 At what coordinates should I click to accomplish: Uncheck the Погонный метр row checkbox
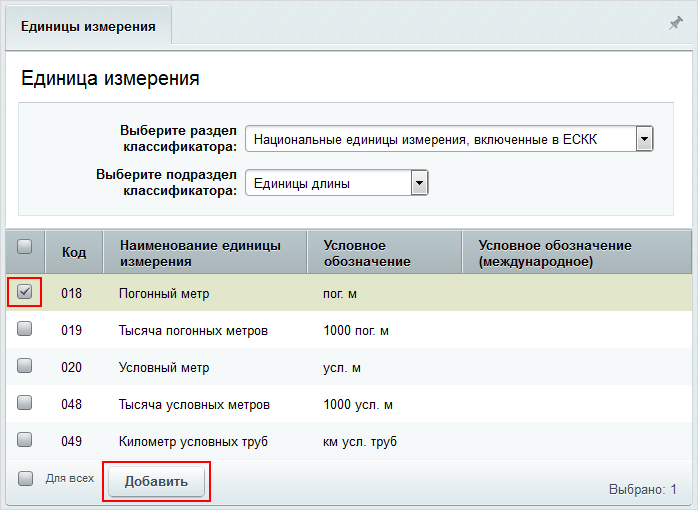24,292
